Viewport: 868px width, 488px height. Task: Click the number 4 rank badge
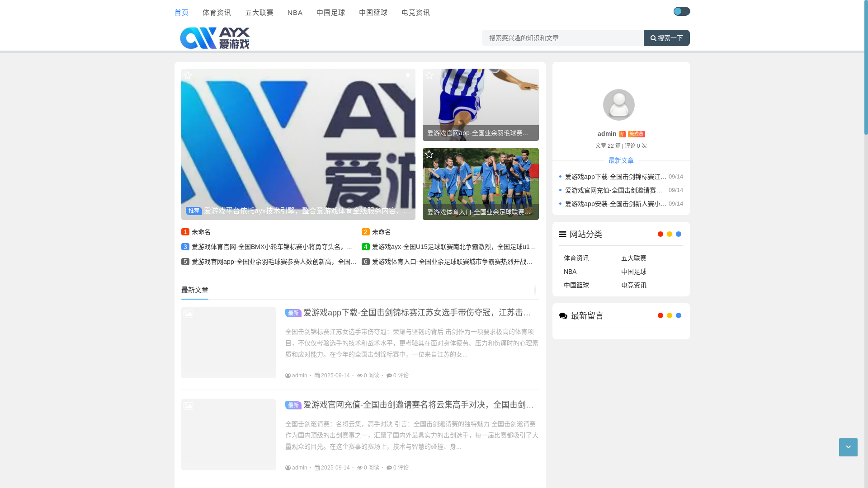coord(366,247)
